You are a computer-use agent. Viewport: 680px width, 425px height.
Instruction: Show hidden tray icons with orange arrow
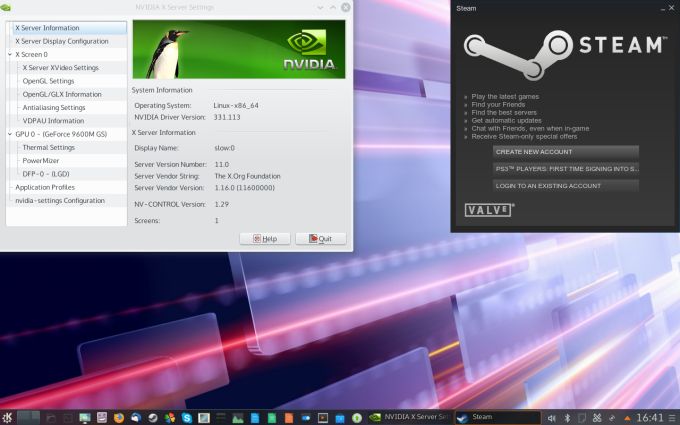point(627,418)
